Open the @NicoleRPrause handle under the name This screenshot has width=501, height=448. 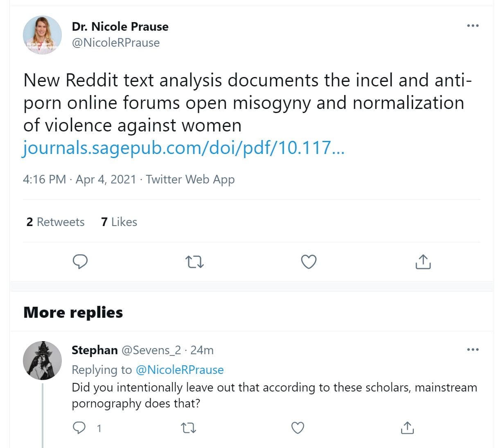pos(116,43)
